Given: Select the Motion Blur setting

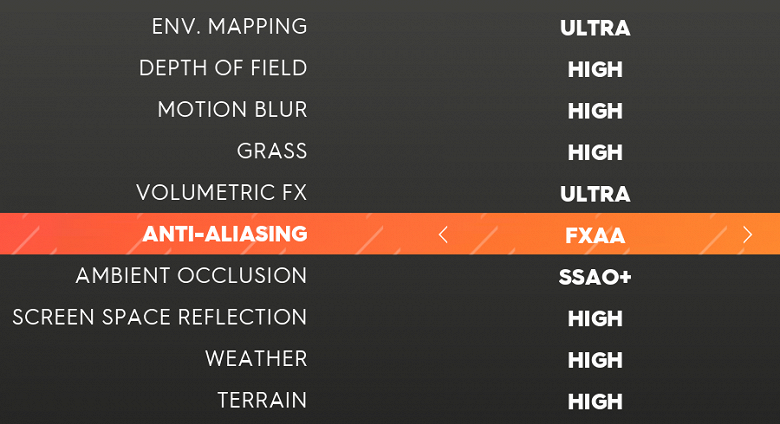Looking at the screenshot, I should coord(232,110).
